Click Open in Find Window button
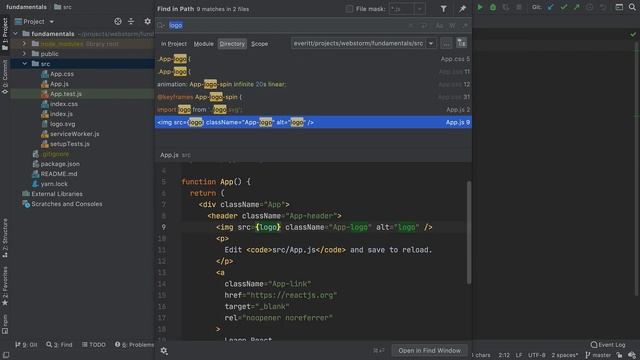This screenshot has height=360, width=640. click(429, 351)
